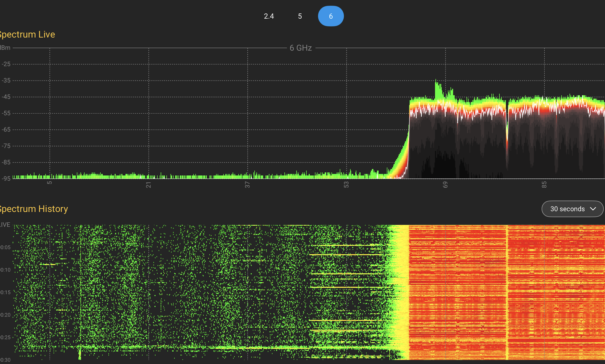Image resolution: width=605 pixels, height=364 pixels.
Task: Click the 00:15 marker on history timeline
Action: point(5,292)
